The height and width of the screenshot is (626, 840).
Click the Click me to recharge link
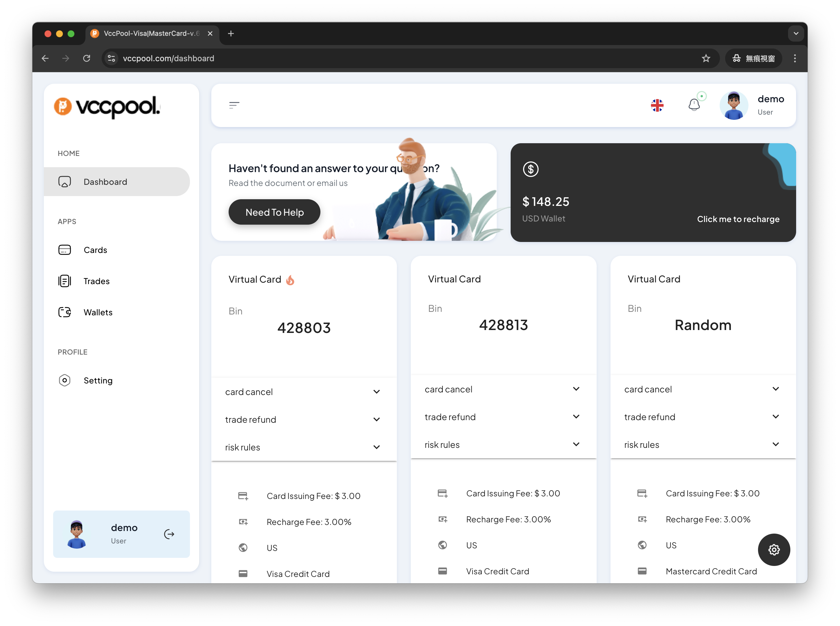pos(738,219)
